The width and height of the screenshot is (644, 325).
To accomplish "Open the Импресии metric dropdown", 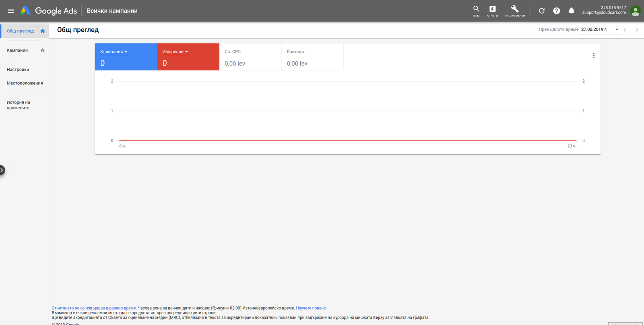I will pyautogui.click(x=175, y=52).
